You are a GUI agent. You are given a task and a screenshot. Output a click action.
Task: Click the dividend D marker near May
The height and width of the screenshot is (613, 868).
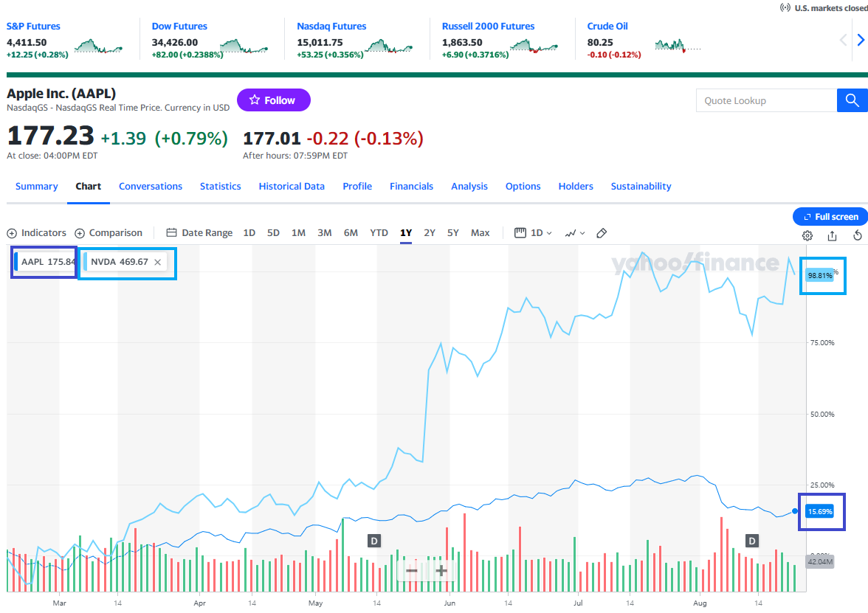tap(374, 541)
